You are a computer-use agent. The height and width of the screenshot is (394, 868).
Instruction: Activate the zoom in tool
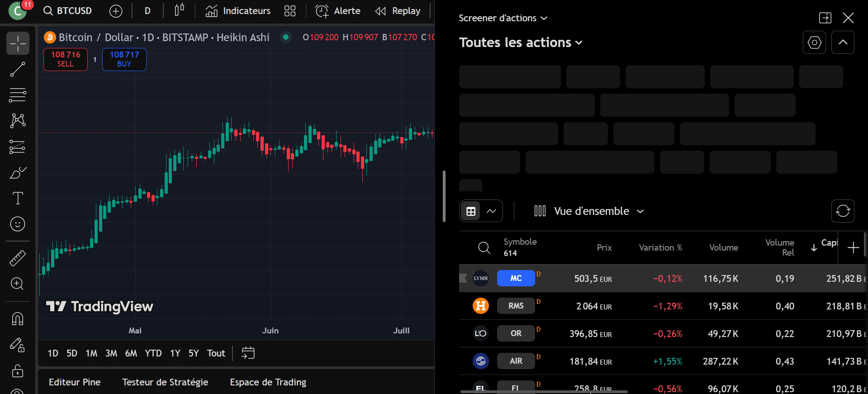click(18, 284)
